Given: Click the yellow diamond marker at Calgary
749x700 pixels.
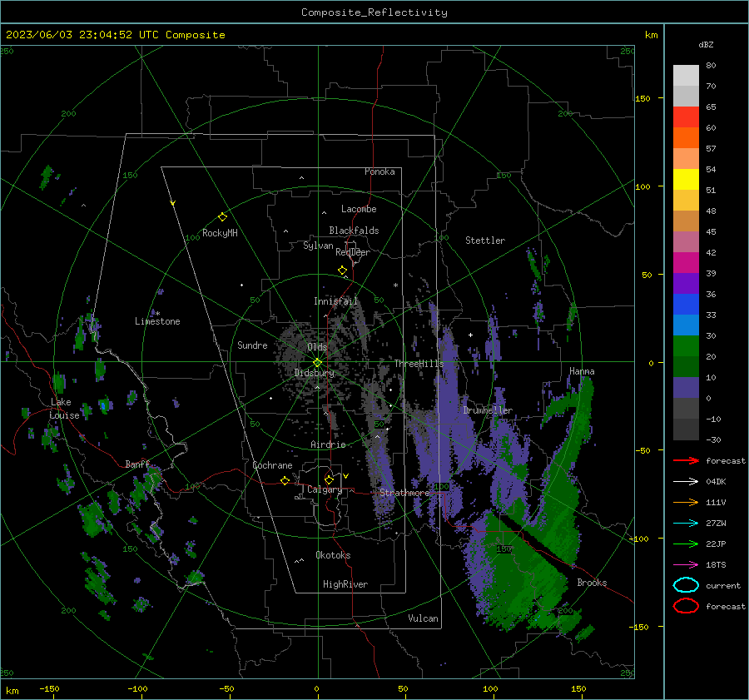Looking at the screenshot, I should pyautogui.click(x=329, y=479).
